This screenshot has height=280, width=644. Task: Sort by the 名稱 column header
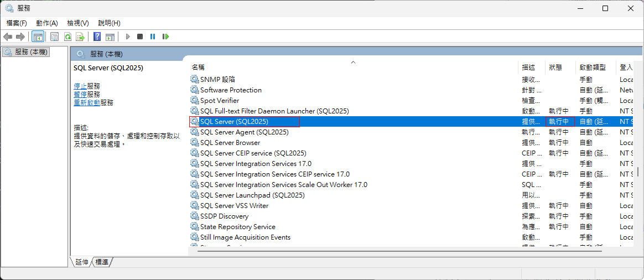pyautogui.click(x=353, y=68)
